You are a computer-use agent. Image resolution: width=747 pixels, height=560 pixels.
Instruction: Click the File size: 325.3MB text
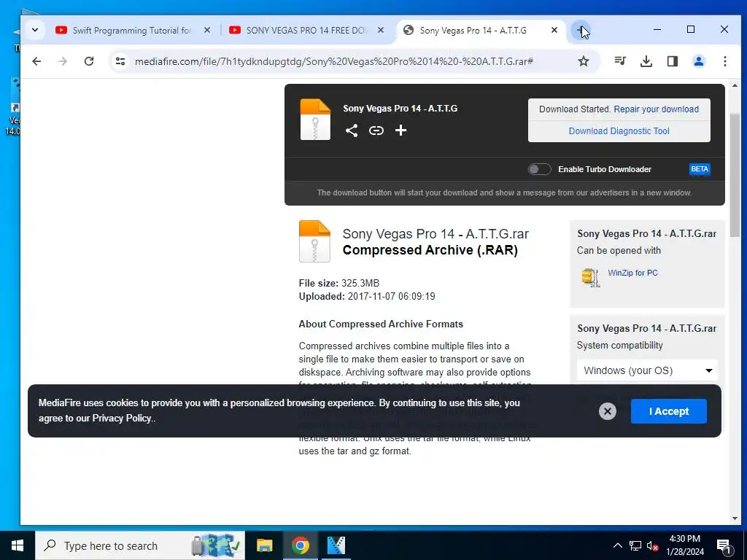[x=338, y=284]
